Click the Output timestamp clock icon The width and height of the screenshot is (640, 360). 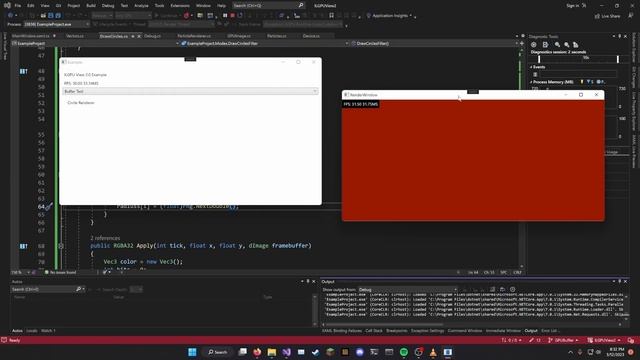(513, 290)
